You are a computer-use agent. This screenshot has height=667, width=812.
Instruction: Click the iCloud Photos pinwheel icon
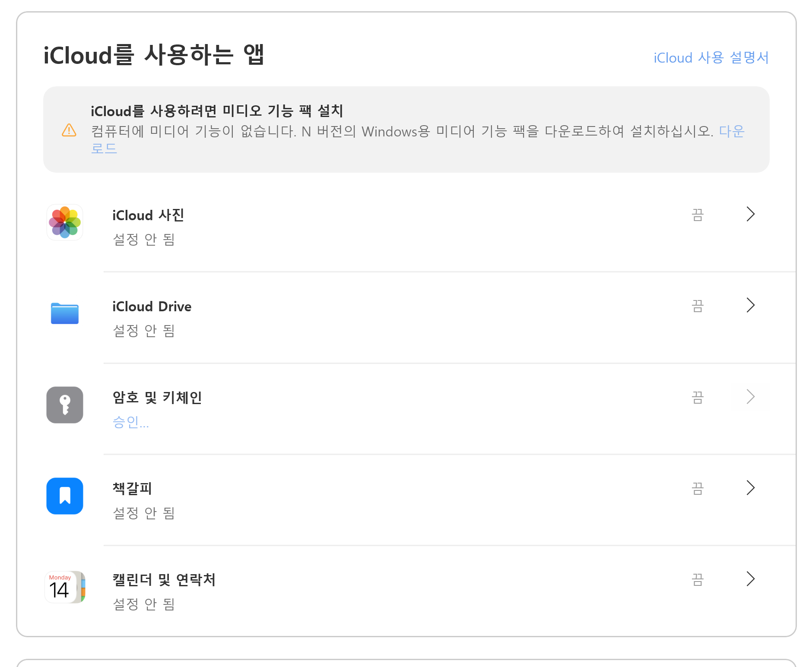point(65,222)
